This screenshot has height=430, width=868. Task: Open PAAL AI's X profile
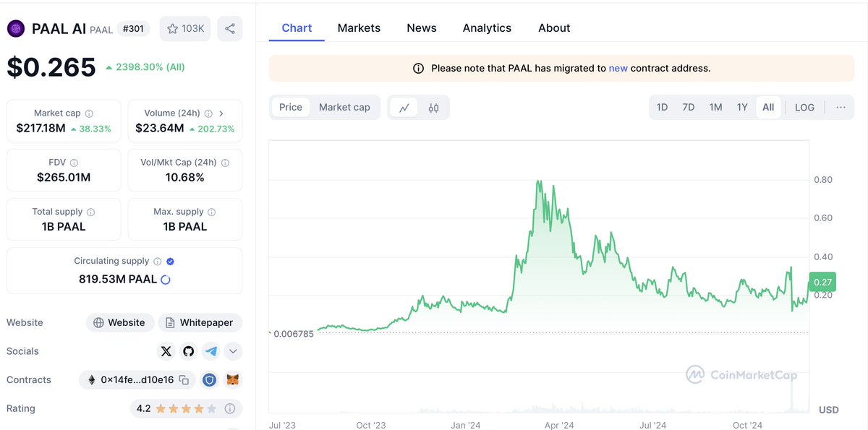(166, 351)
